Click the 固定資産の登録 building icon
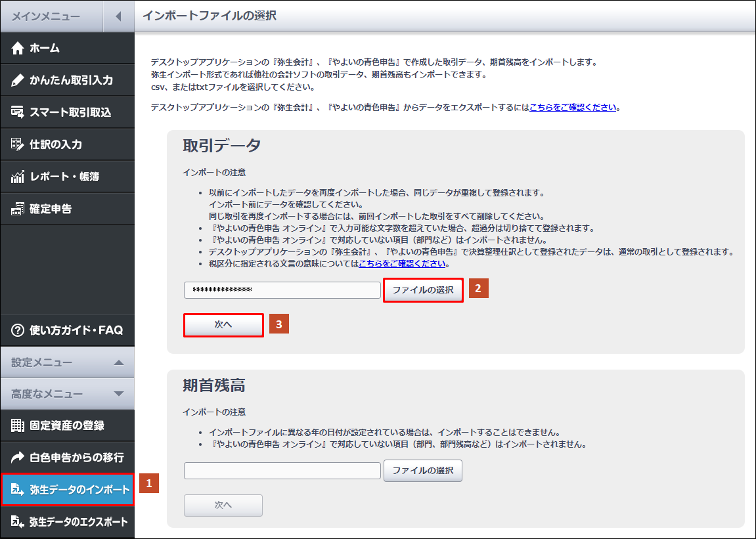The width and height of the screenshot is (756, 539). 17,425
